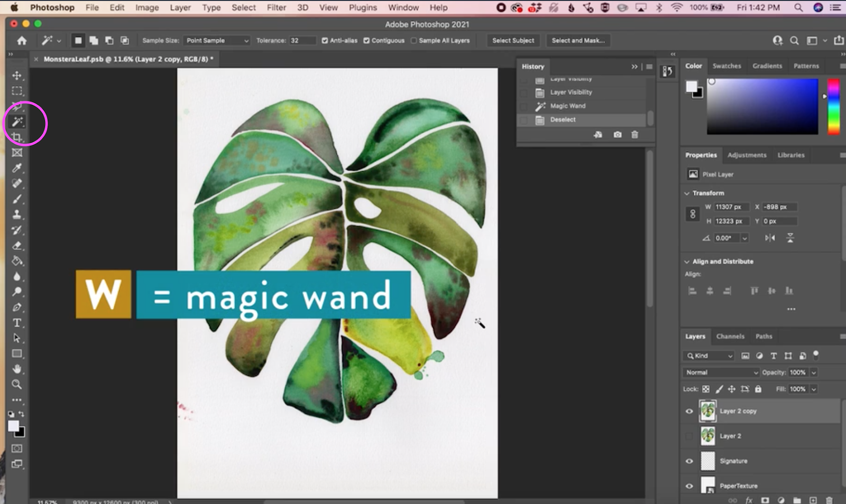Uncheck the Contiguous option
The width and height of the screenshot is (846, 504).
pyautogui.click(x=365, y=40)
